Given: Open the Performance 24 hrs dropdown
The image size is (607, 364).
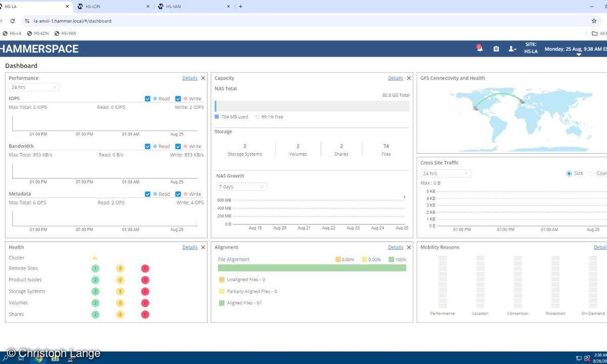Looking at the screenshot, I should click(34, 87).
